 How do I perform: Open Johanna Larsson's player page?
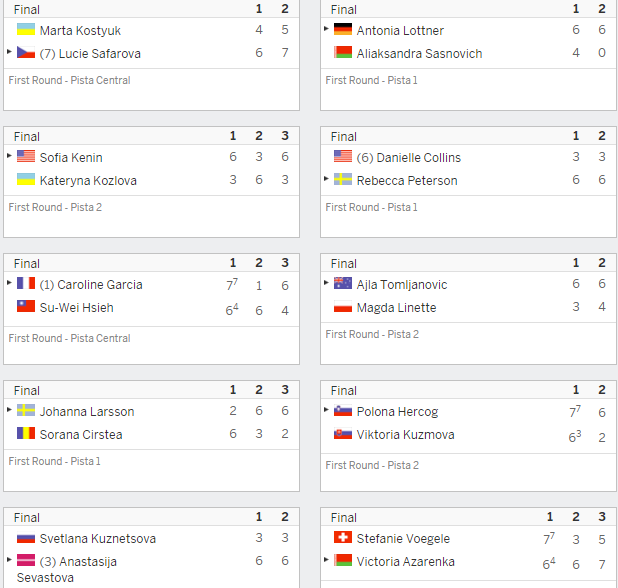[x=87, y=411]
